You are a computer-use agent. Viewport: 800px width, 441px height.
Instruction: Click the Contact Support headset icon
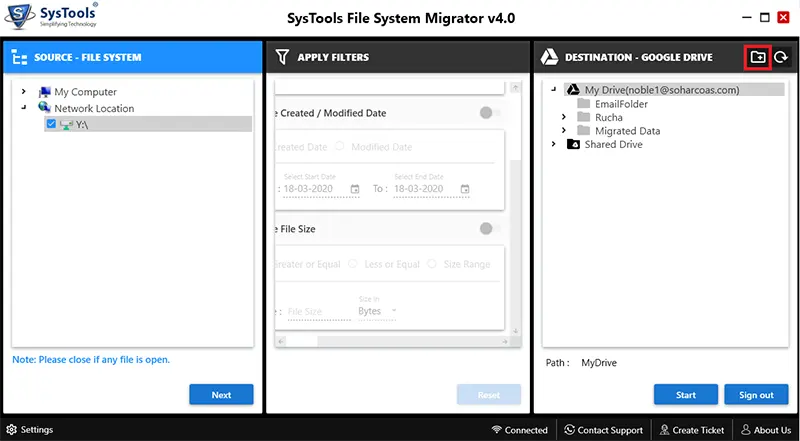(x=569, y=430)
